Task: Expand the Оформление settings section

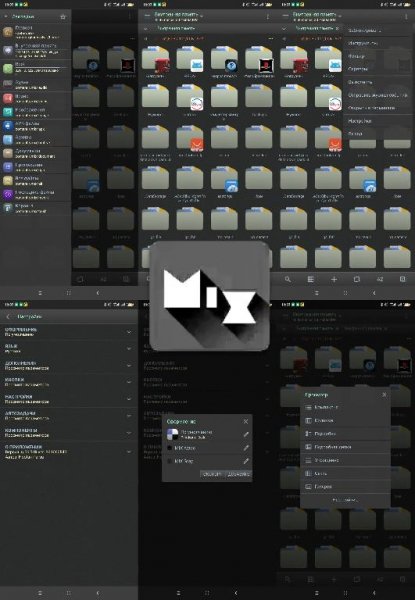Action: point(69,332)
